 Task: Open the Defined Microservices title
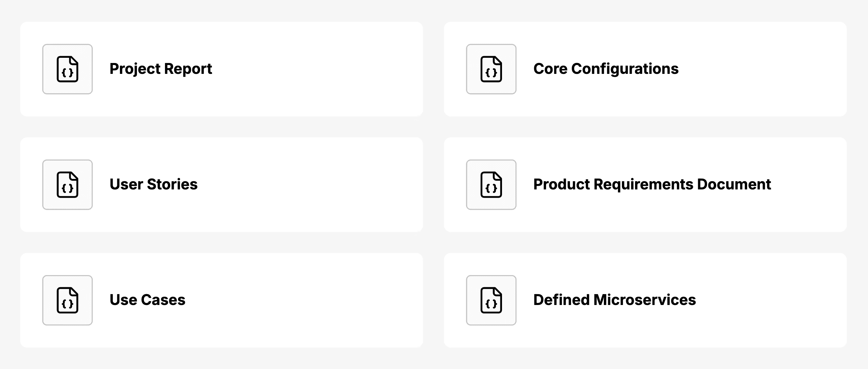(615, 300)
